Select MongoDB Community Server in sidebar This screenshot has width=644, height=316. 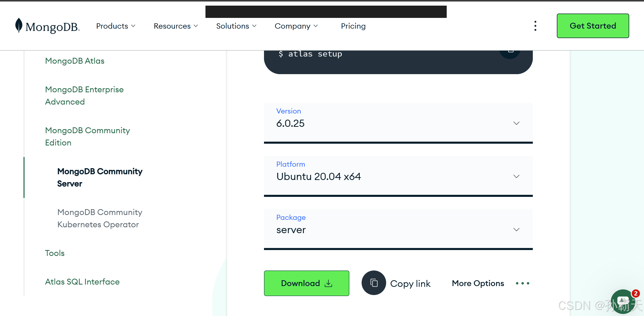pyautogui.click(x=100, y=177)
